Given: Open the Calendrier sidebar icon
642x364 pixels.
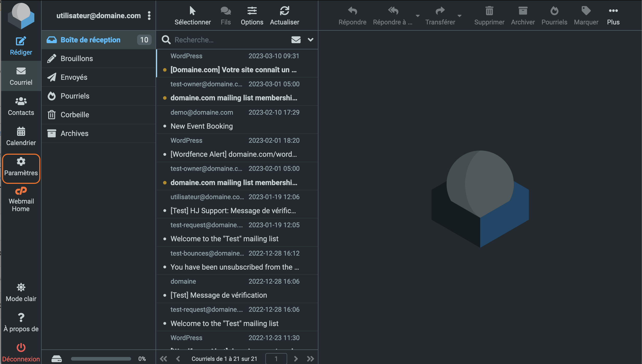Looking at the screenshot, I should point(21,132).
